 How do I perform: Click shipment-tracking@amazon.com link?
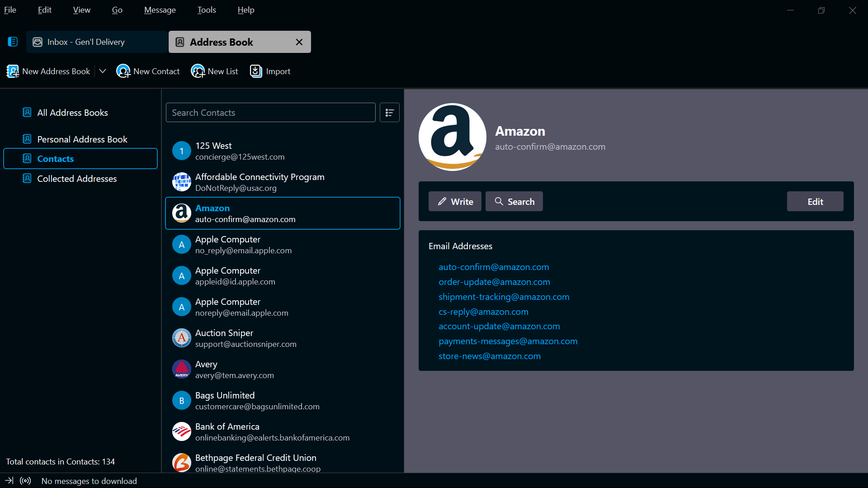pos(504,297)
